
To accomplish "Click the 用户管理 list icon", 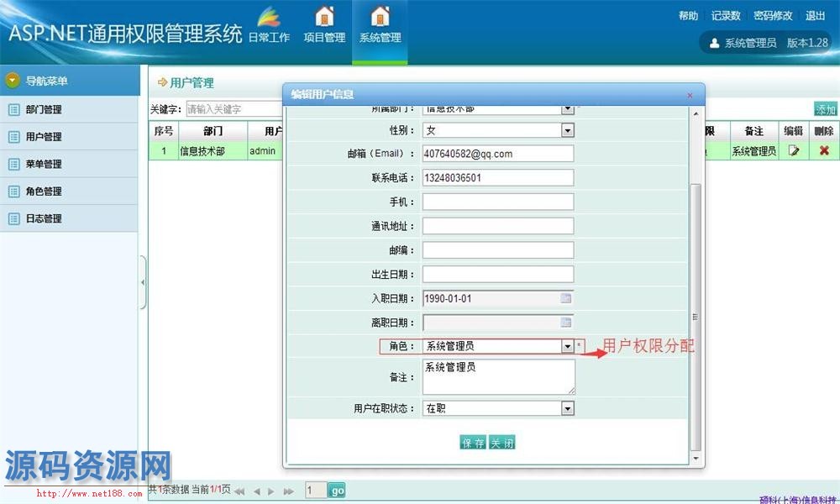I will (14, 137).
